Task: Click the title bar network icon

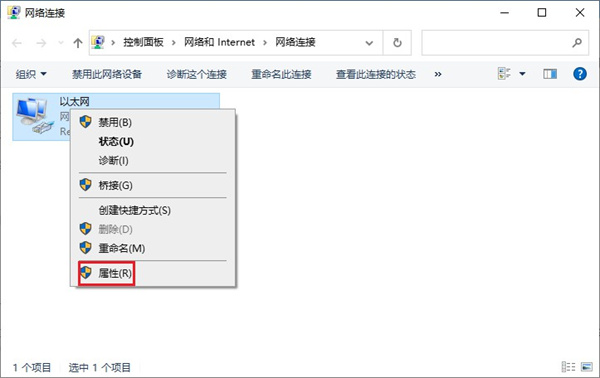Action: 14,12
